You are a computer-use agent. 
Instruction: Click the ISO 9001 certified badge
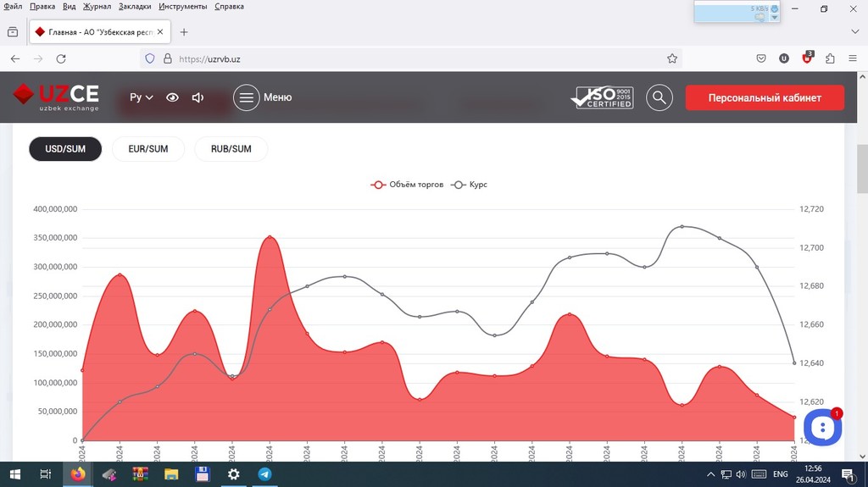tap(602, 97)
